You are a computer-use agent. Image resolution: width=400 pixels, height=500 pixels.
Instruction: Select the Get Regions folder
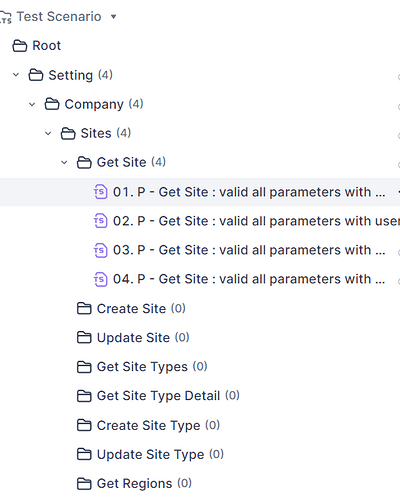click(134, 484)
